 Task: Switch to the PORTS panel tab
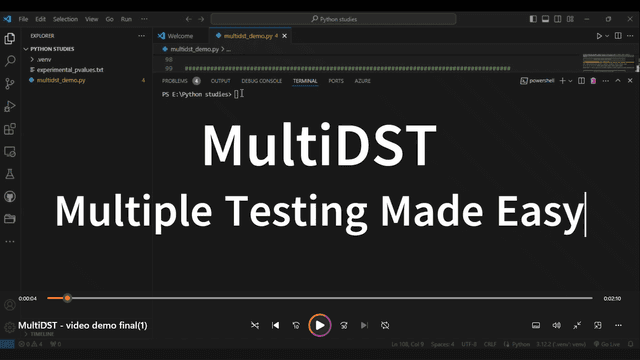[x=336, y=81]
